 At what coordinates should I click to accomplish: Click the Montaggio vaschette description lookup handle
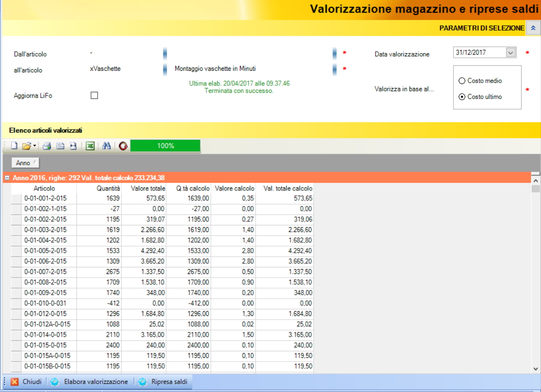pos(335,69)
